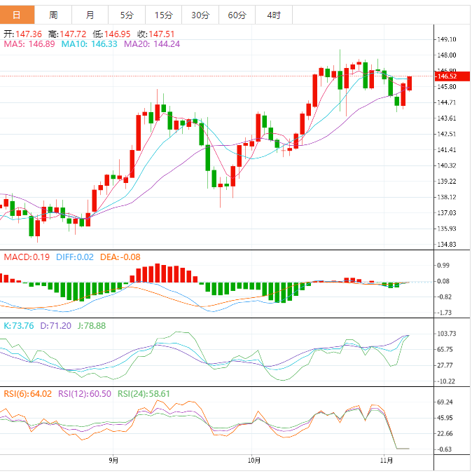This screenshot has height=476, width=472.
Task: Switch to the 5分 interval tab
Action: pos(127,15)
